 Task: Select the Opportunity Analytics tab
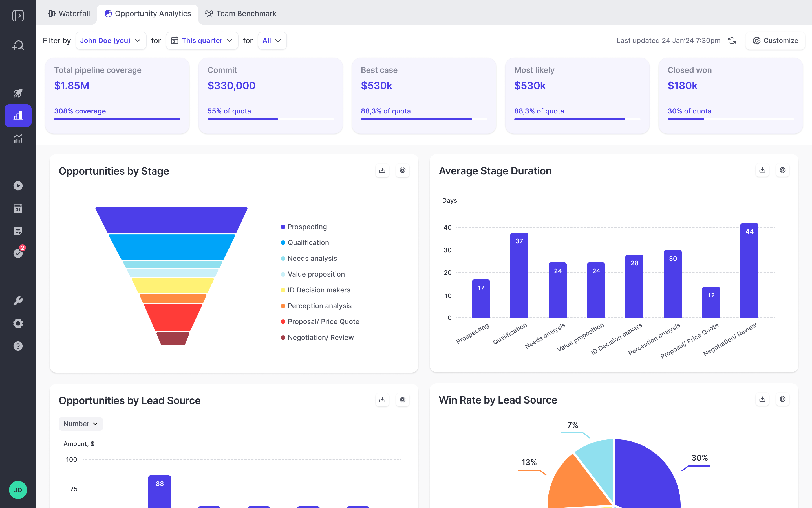pyautogui.click(x=148, y=14)
